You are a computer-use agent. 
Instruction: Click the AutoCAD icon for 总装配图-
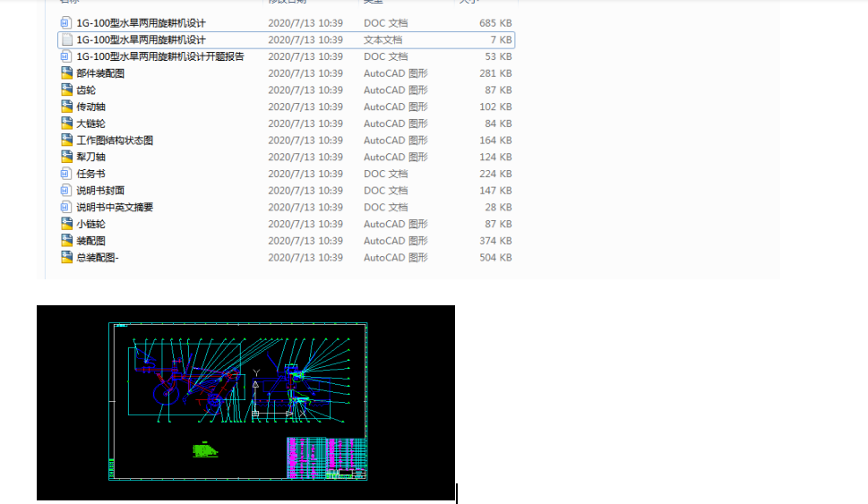[x=66, y=257]
